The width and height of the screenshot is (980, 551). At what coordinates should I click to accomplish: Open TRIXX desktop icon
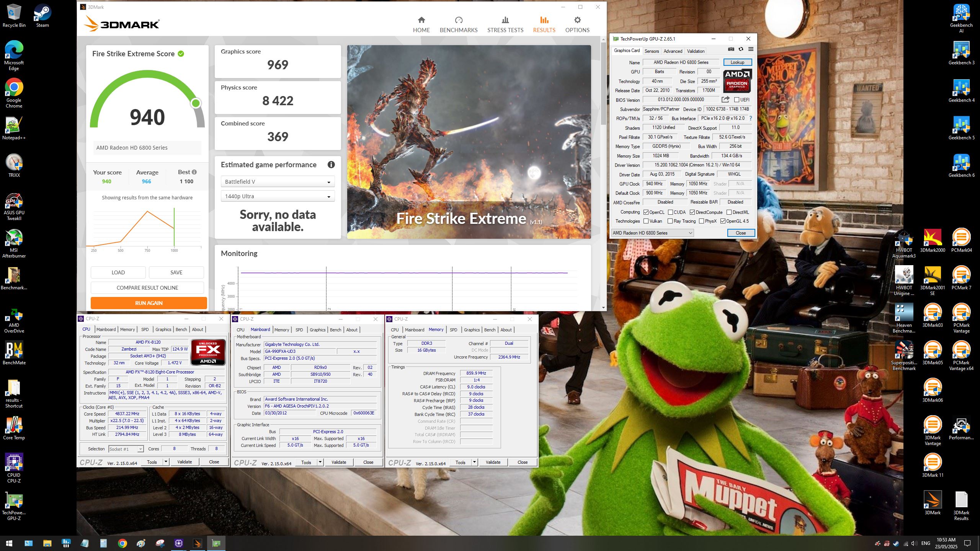pos(14,166)
